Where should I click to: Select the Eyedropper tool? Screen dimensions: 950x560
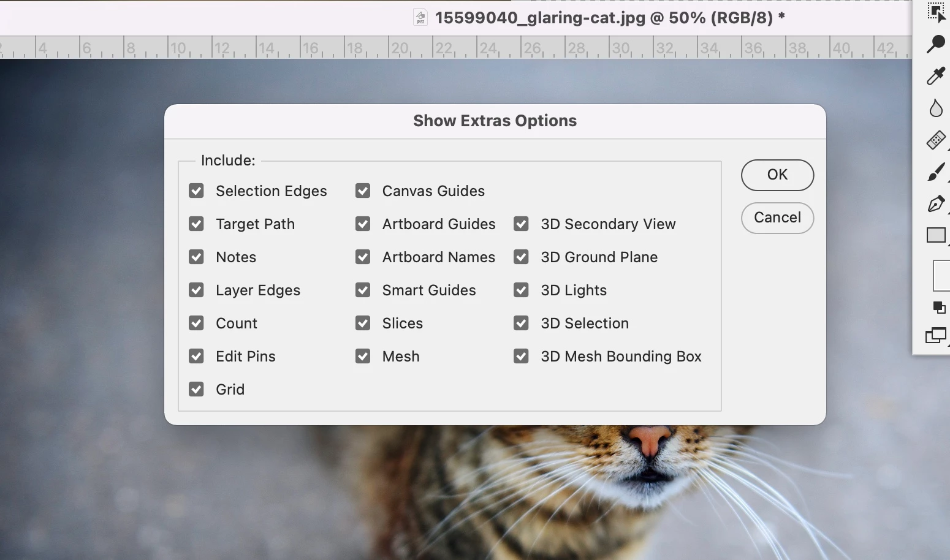[x=936, y=76]
